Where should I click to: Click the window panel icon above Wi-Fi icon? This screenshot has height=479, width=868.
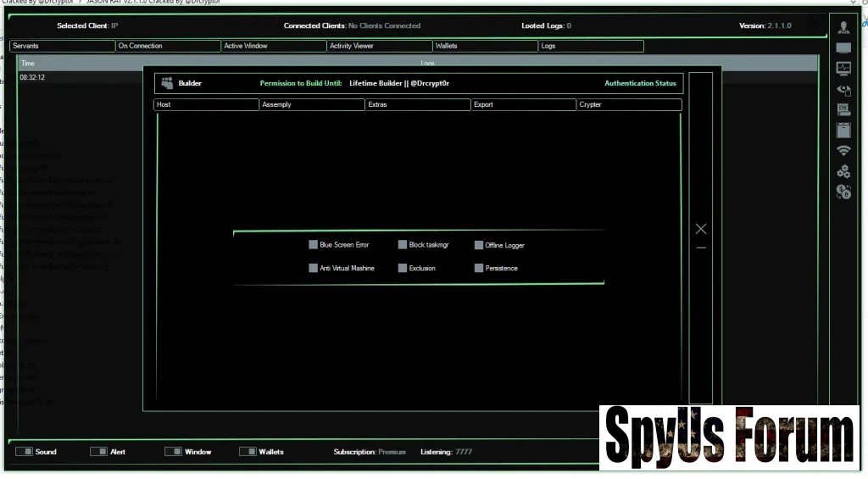pyautogui.click(x=843, y=130)
